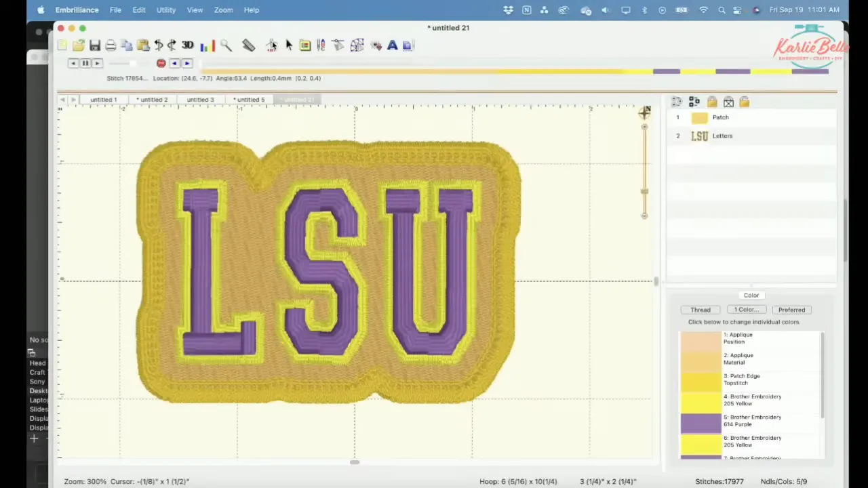Screen dimensions: 868x488
Task: Open the Apple menu
Action: [x=41, y=9]
